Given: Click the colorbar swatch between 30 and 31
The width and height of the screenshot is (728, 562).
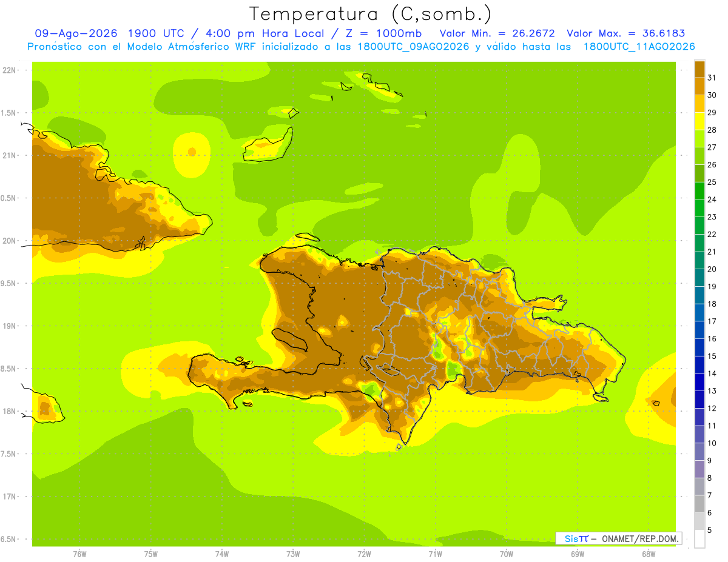Looking at the screenshot, I should (x=699, y=87).
